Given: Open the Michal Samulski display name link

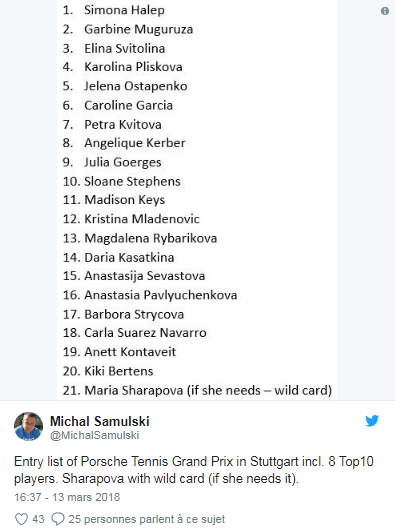Looking at the screenshot, I should click(100, 421).
